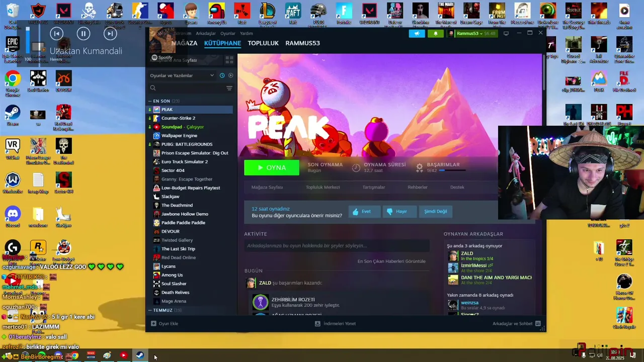This screenshot has height=362, width=644.
Task: Open Destek link
Action: click(x=457, y=187)
